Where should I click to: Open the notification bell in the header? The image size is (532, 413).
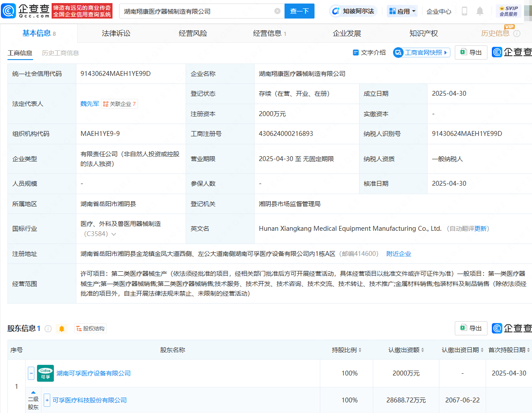click(480, 11)
